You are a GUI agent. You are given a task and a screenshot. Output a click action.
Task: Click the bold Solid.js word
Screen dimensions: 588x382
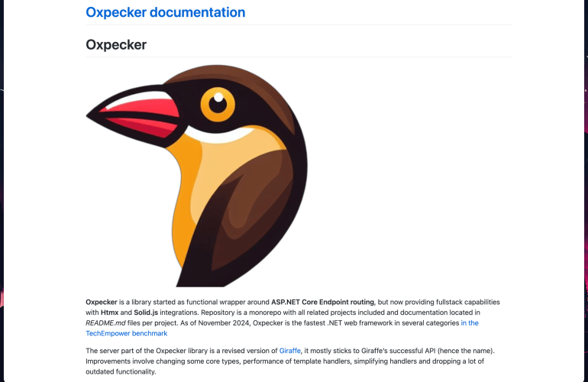(x=146, y=312)
